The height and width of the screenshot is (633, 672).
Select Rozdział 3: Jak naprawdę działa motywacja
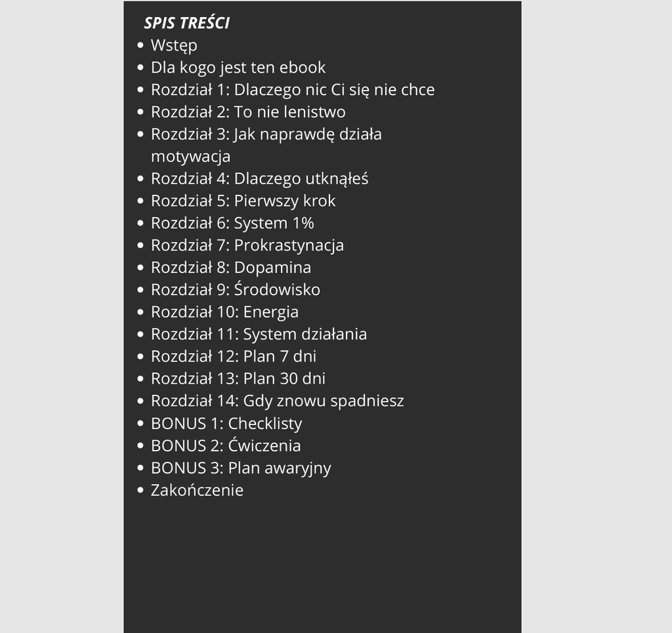click(x=266, y=145)
